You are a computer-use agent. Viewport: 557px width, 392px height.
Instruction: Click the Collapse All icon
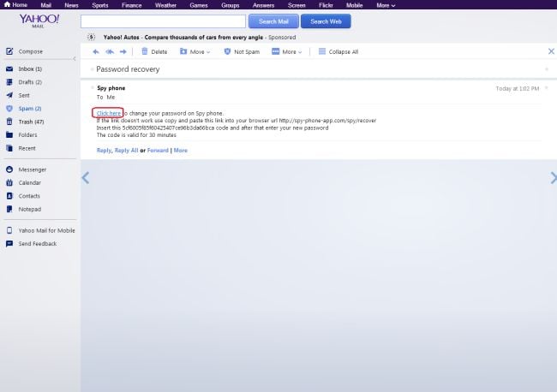(322, 51)
